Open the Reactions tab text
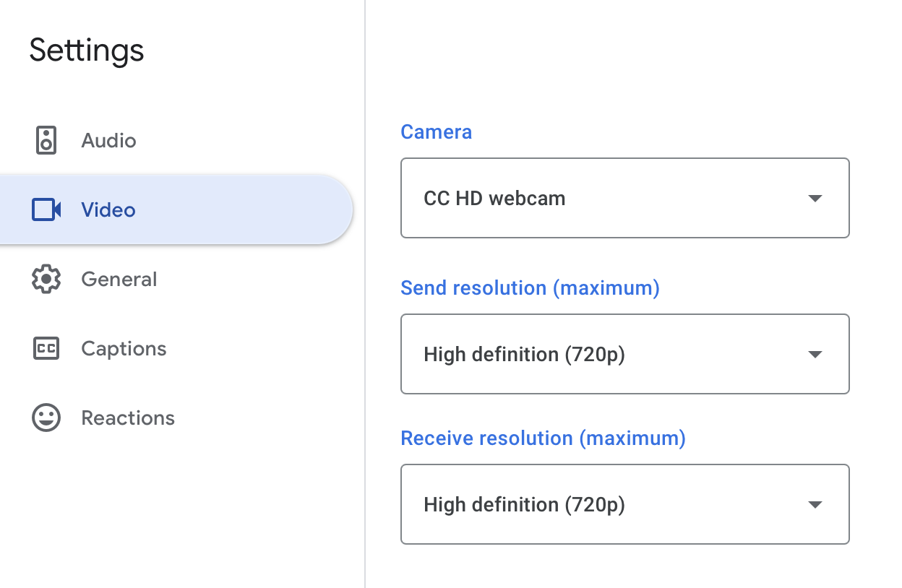 128,418
